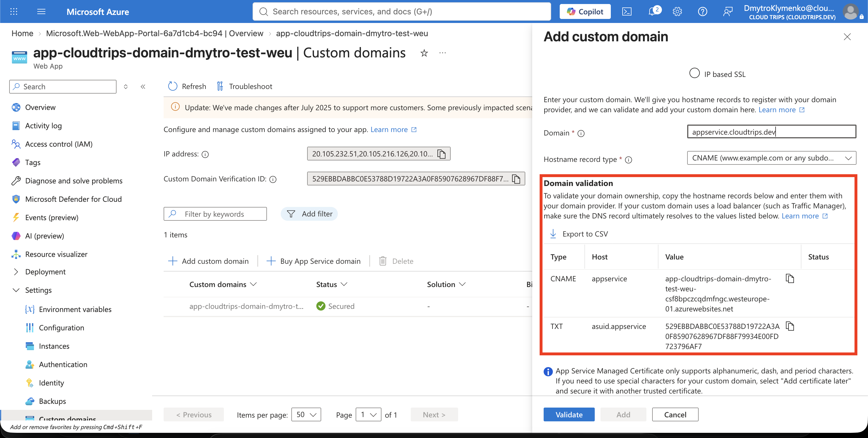Open Environment variables setting
This screenshot has height=438, width=868.
click(x=75, y=309)
